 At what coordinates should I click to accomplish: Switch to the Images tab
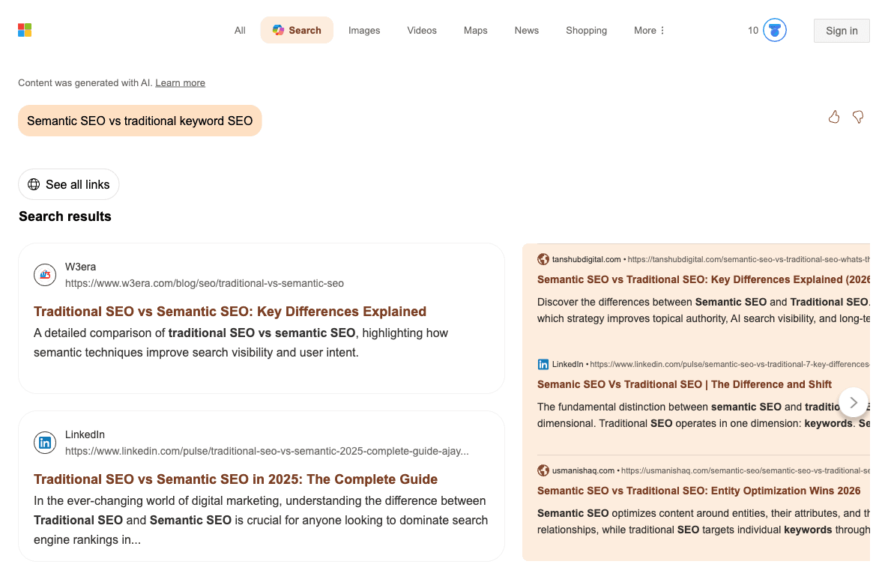pyautogui.click(x=364, y=31)
